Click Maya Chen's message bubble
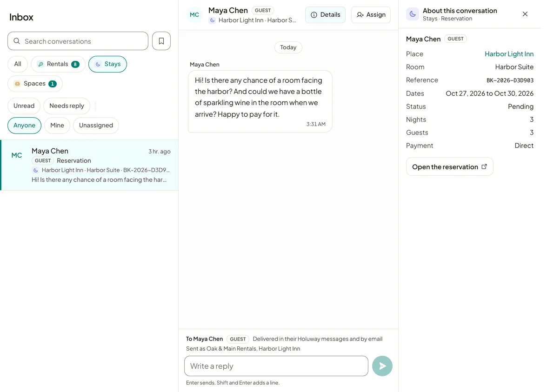The height and width of the screenshot is (392, 547). (260, 101)
